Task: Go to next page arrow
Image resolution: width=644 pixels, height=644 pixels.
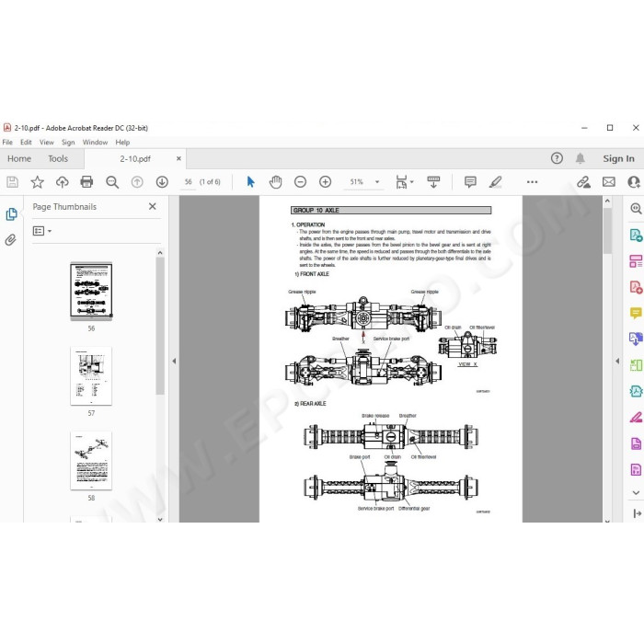Action: tap(162, 182)
